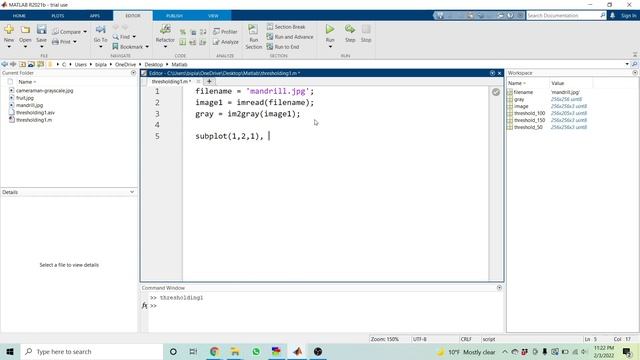Screen dimensions: 640x360
Task: Add a new editor tab with plus
Action: 209,81
